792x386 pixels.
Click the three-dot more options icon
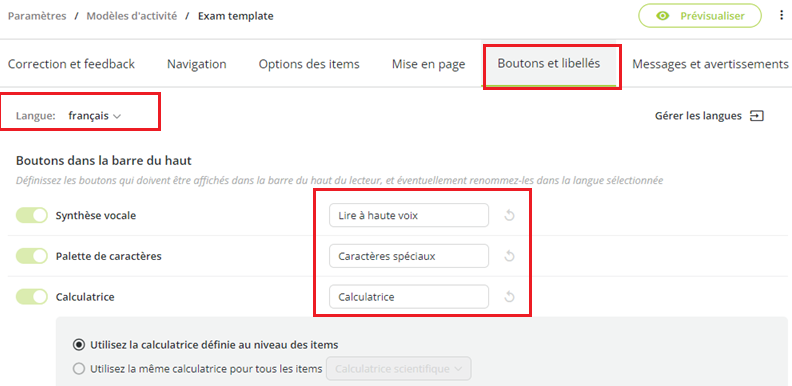pos(781,16)
